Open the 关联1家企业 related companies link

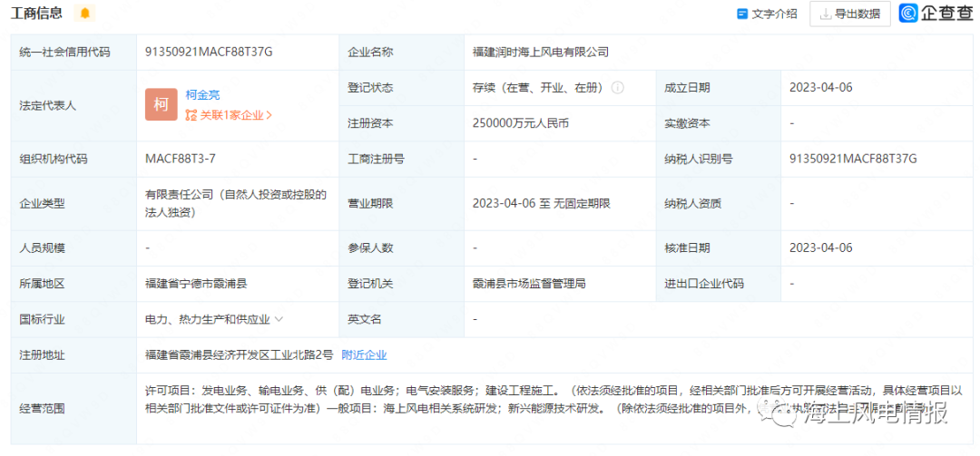(x=229, y=115)
